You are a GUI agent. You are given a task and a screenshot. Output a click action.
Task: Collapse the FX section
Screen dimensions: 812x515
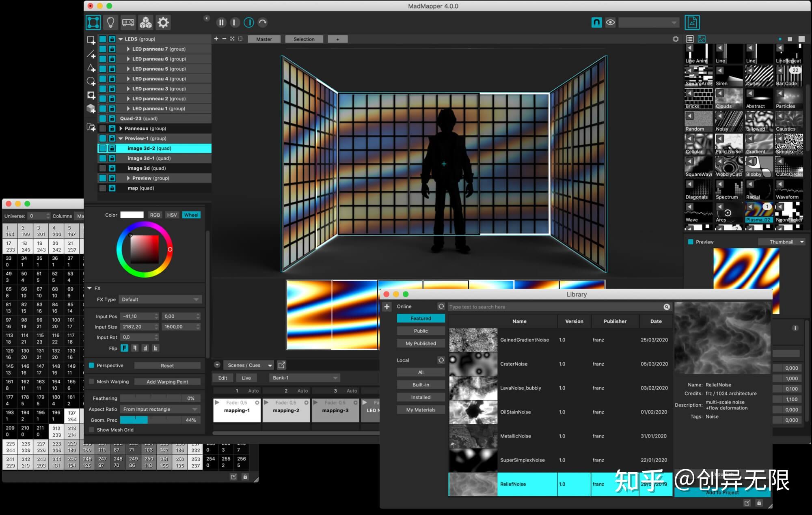click(x=90, y=288)
